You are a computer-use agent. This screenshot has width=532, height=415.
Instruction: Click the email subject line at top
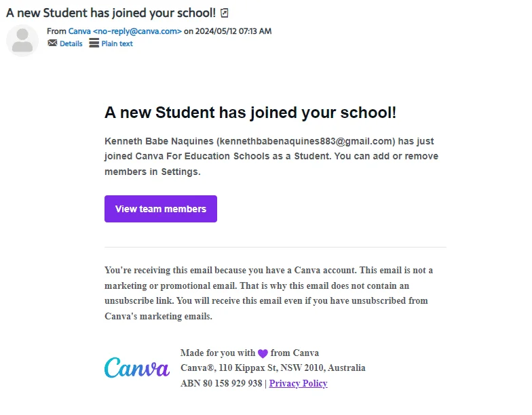[111, 13]
